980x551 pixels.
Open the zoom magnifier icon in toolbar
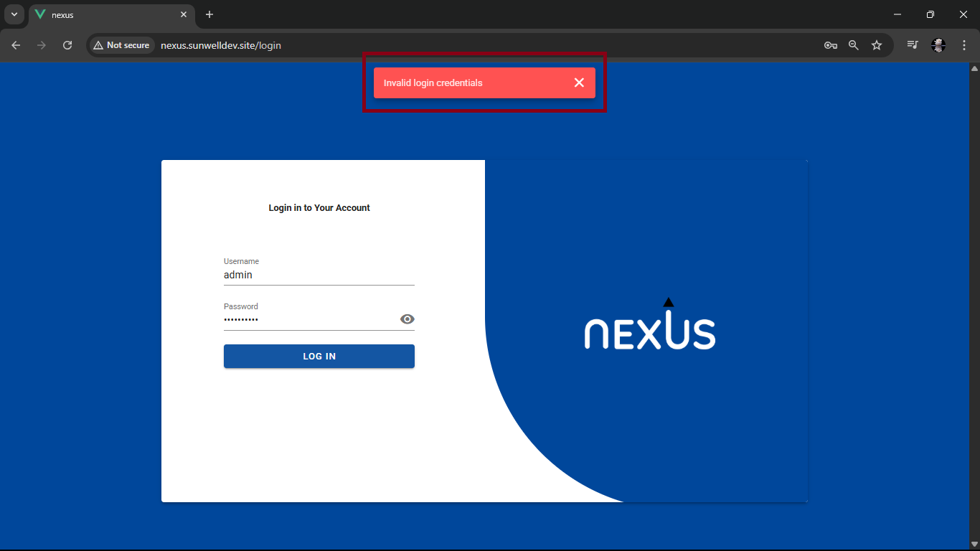click(853, 44)
